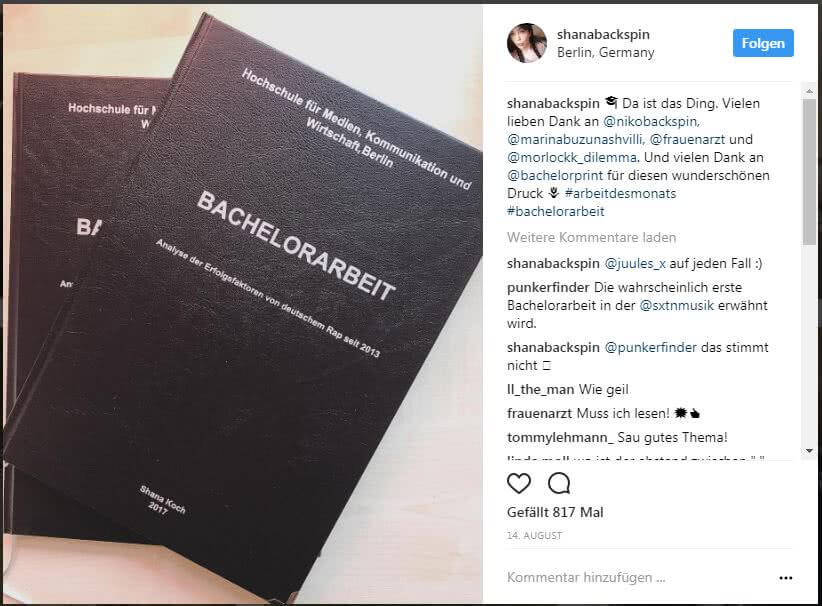Click the scrollbar up arrow
822x606 pixels.
(x=809, y=91)
